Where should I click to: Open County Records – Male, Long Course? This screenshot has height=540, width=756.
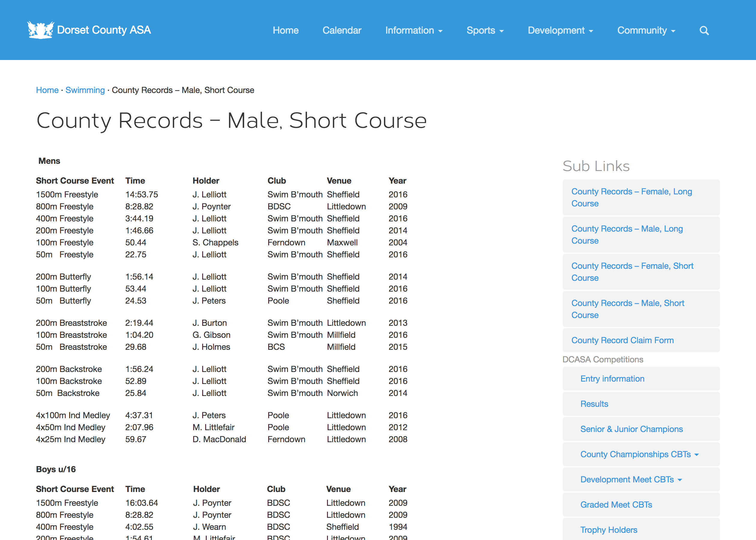[x=641, y=235]
